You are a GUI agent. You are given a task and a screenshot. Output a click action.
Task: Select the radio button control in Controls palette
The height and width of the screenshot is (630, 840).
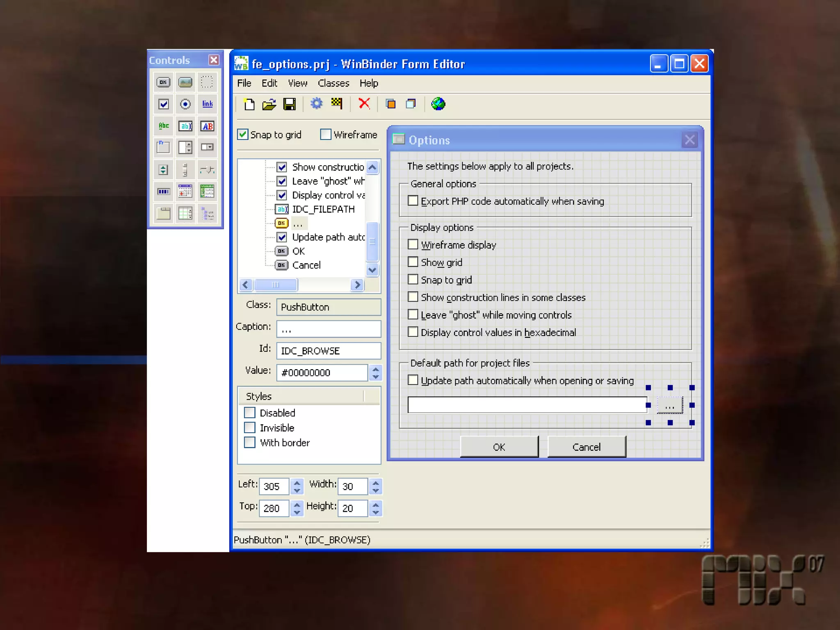(x=185, y=104)
